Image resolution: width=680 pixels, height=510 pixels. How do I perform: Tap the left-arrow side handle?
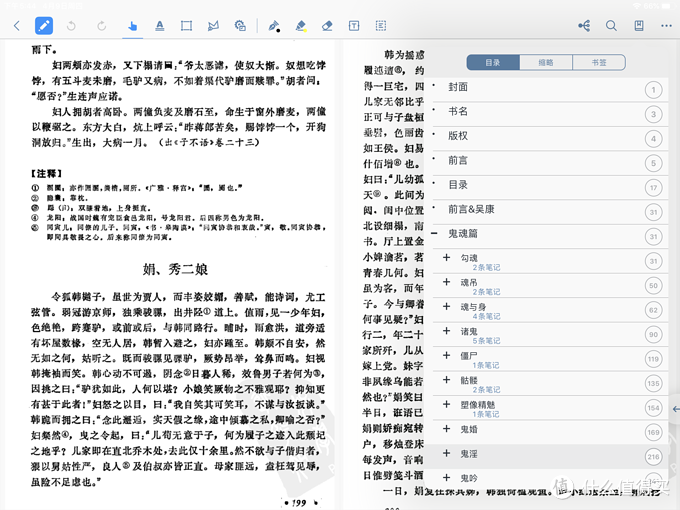click(x=675, y=409)
